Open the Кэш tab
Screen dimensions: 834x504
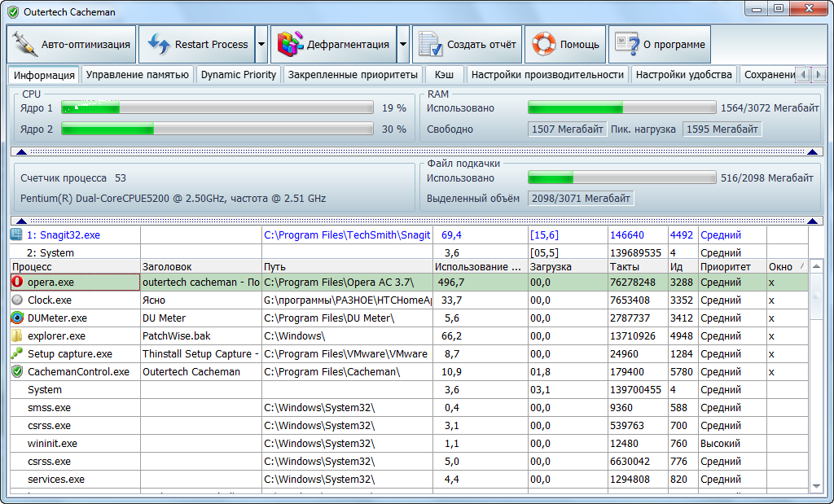pyautogui.click(x=444, y=74)
